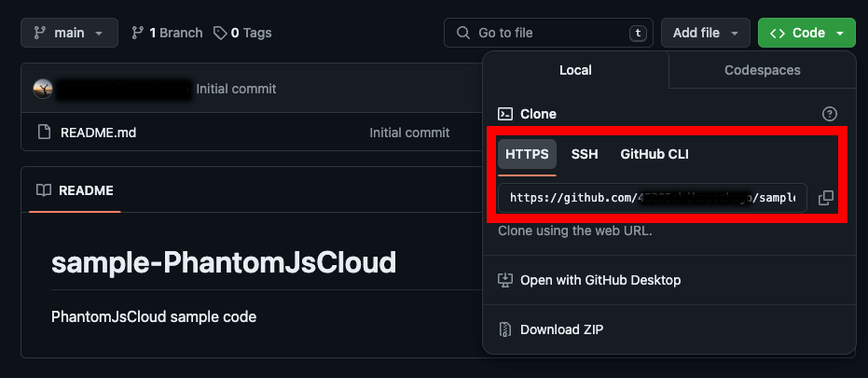Click the Download ZIP archive icon
The width and height of the screenshot is (868, 378).
[505, 329]
